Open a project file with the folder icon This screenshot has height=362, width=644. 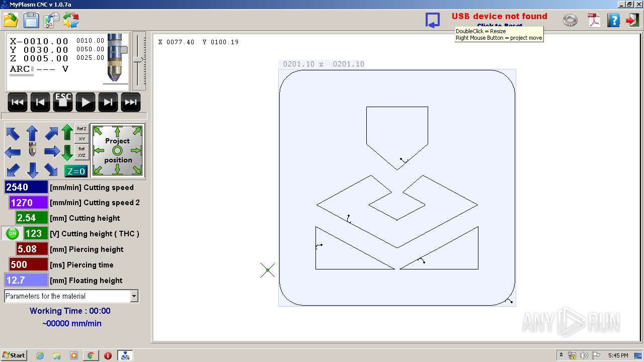11,20
